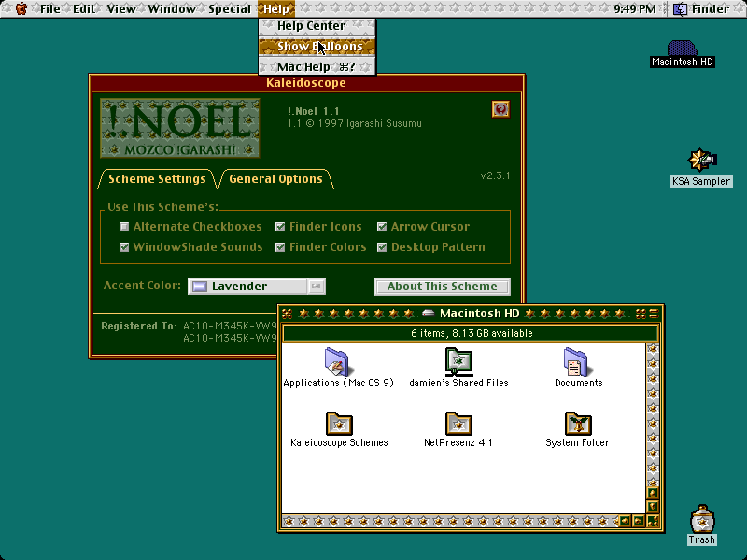Enable the Alternate Checkboxes option
Viewport: 747px width, 560px height.
pos(124,227)
